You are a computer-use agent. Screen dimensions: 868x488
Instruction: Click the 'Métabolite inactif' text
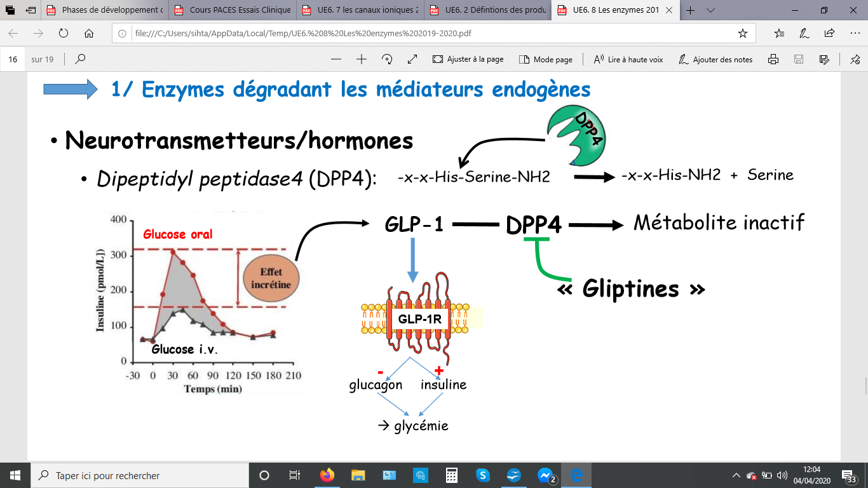point(719,222)
